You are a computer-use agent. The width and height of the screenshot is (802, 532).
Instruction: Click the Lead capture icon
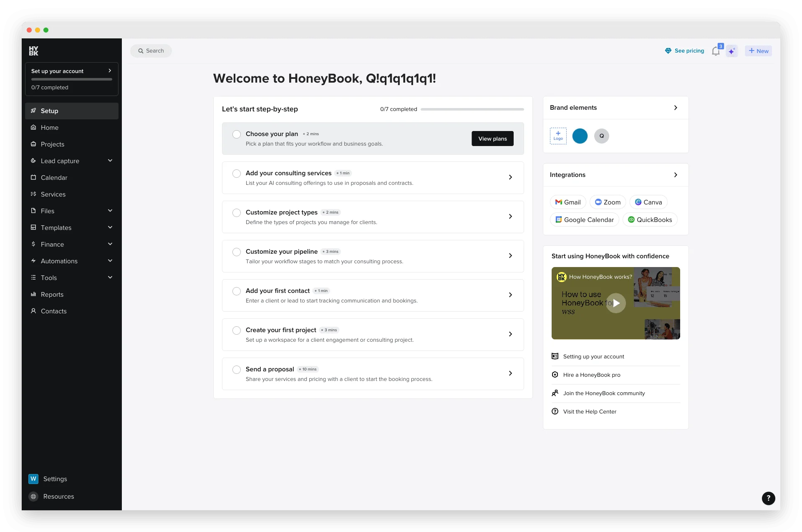(33, 161)
